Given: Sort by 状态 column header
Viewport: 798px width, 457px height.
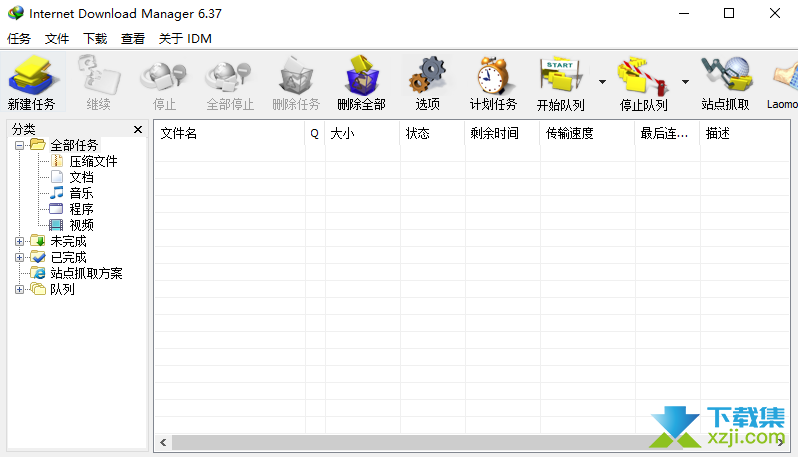Looking at the screenshot, I should click(432, 133).
